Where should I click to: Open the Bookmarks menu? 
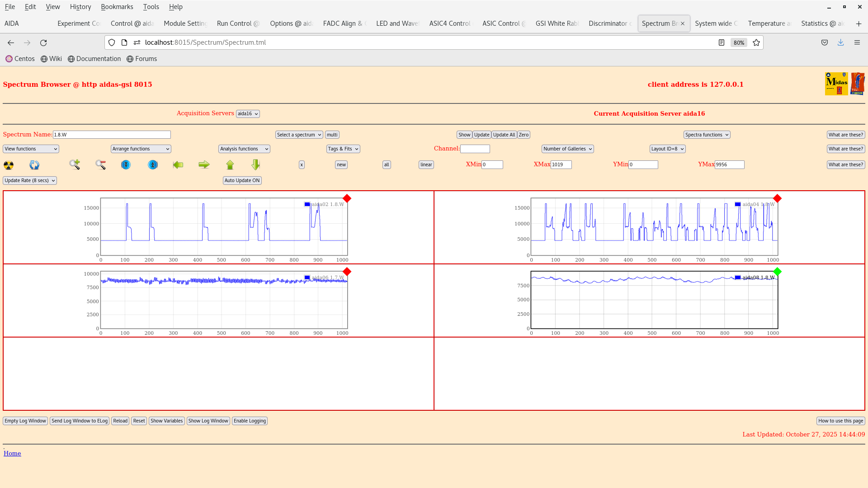click(117, 7)
